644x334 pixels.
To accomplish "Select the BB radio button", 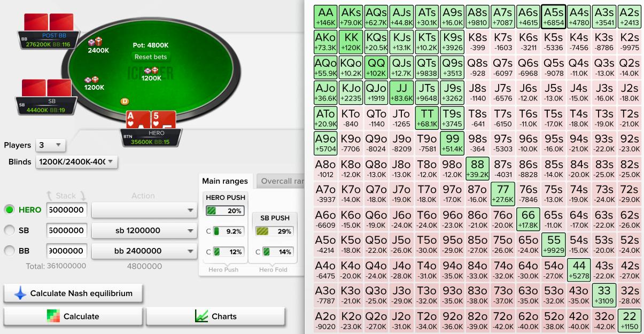I will pyautogui.click(x=9, y=251).
